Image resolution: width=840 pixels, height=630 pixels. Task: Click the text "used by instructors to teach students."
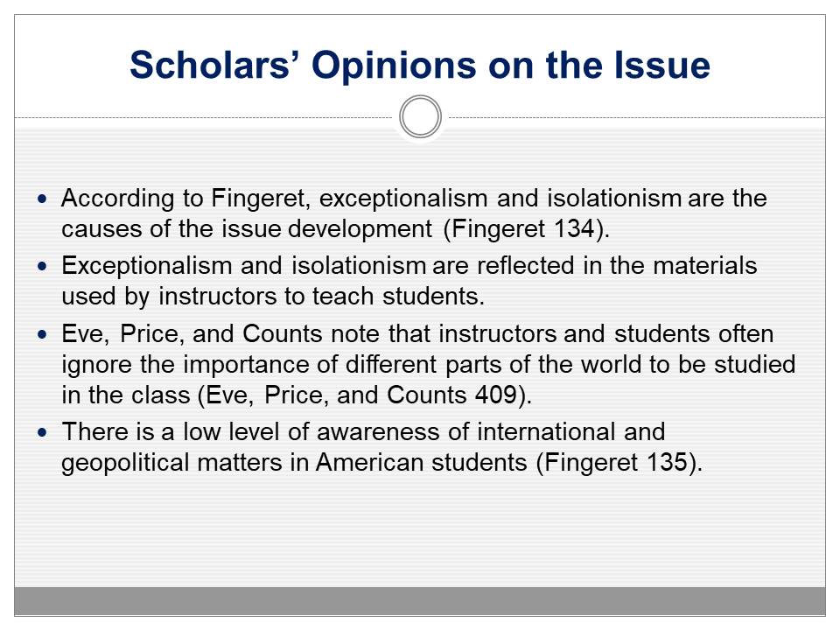pyautogui.click(x=272, y=297)
